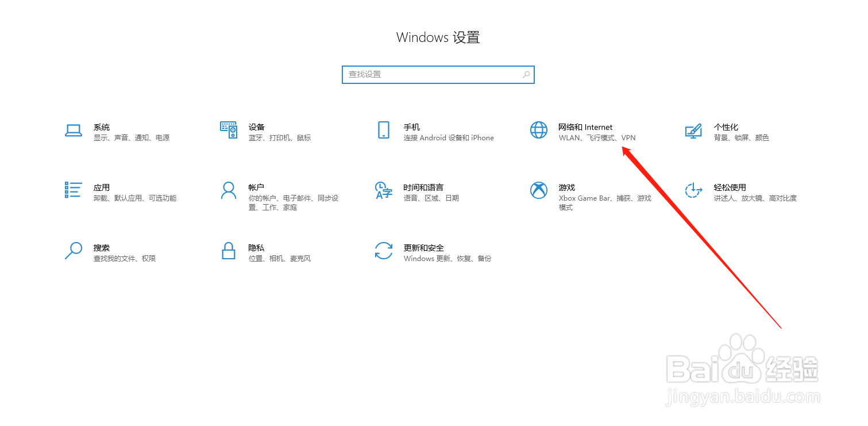Click text 语音、区域、日期

(x=431, y=198)
